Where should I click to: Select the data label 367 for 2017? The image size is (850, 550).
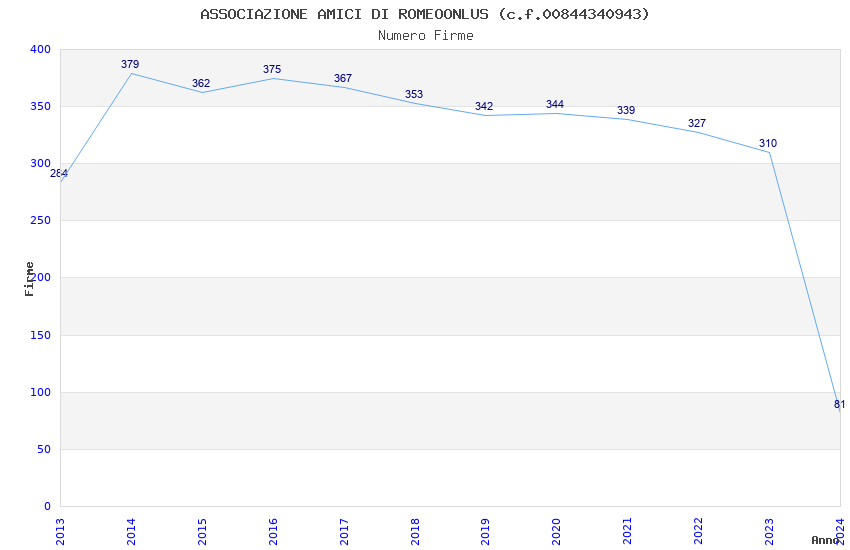[343, 79]
